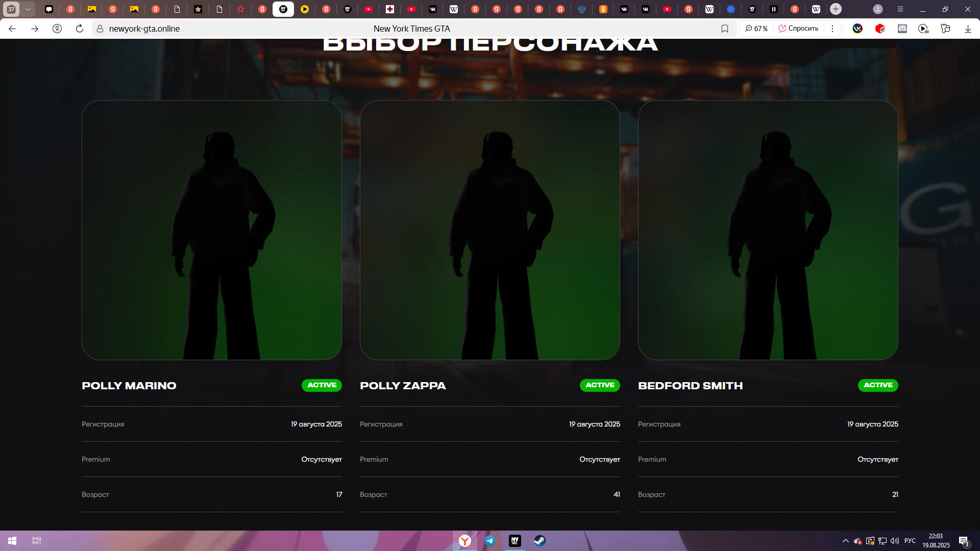Click ACTIVE badge for Bedford Smith
The height and width of the screenshot is (551, 980).
pyautogui.click(x=878, y=385)
